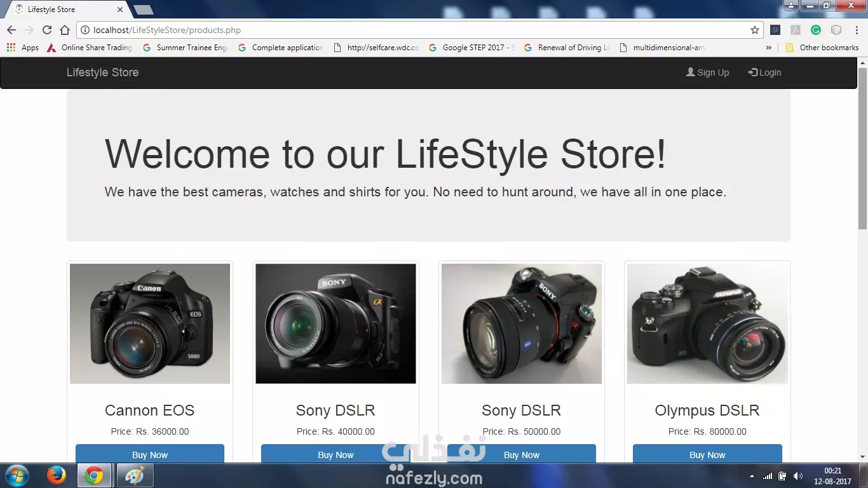The width and height of the screenshot is (868, 488).
Task: View site info icon in address bar
Action: (85, 30)
